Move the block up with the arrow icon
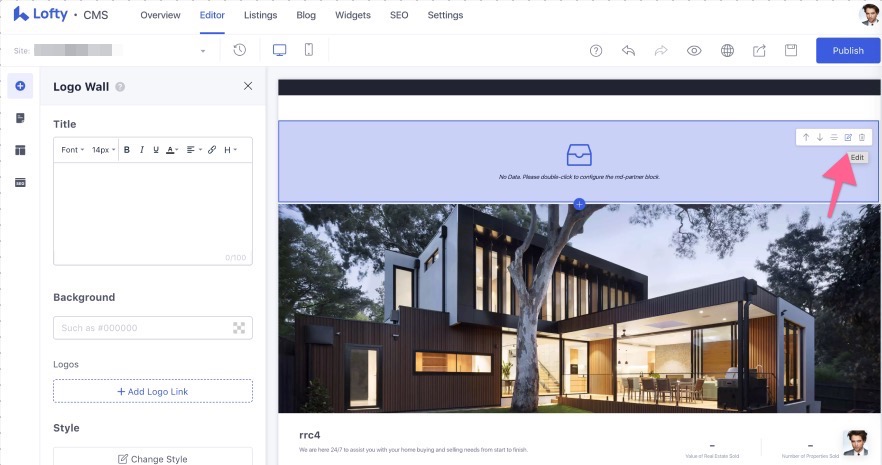The width and height of the screenshot is (882, 465). tap(806, 137)
